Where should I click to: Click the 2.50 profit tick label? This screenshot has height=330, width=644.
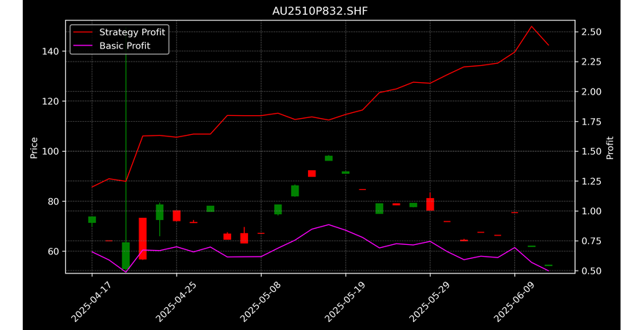(591, 32)
